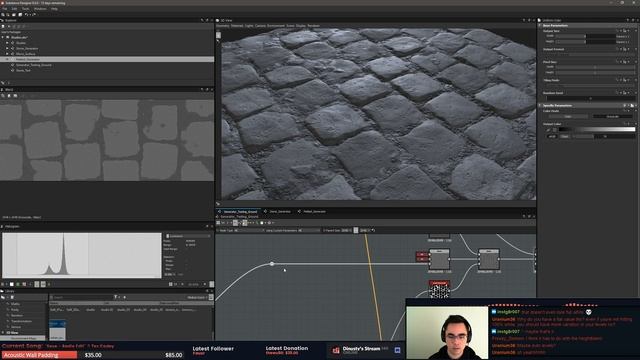Click the first icon in Explorer panel toolbar

[x=3, y=26]
